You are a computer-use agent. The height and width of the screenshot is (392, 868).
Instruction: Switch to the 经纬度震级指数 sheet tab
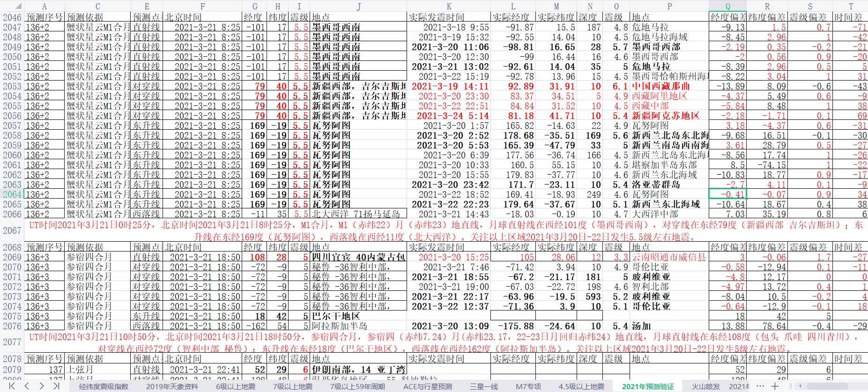coord(104,386)
